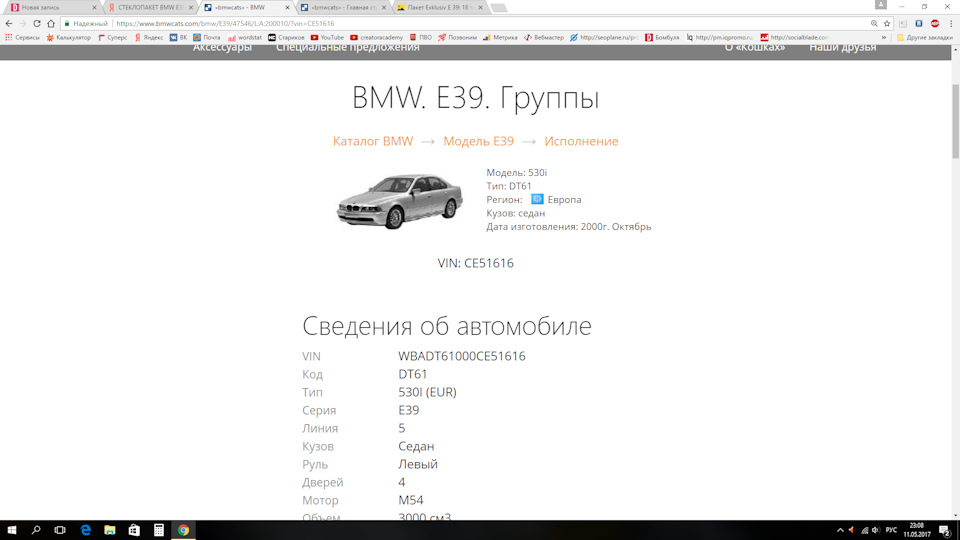The width and height of the screenshot is (960, 540).
Task: Click the silver BMW sedan thumbnail
Action: 399,201
